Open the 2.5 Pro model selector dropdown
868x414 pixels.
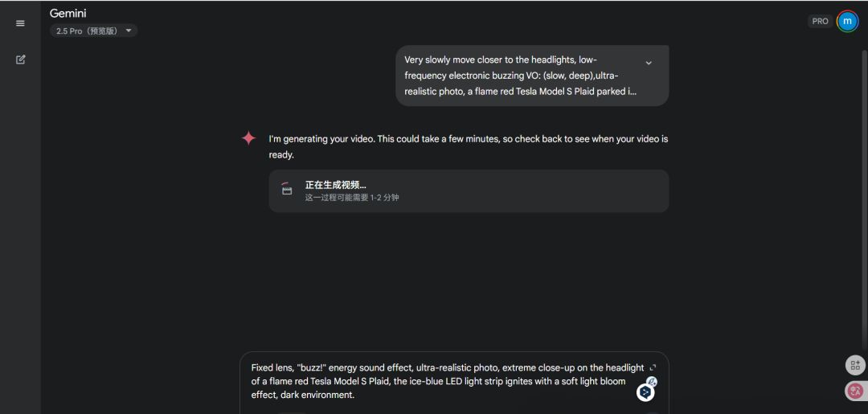94,31
